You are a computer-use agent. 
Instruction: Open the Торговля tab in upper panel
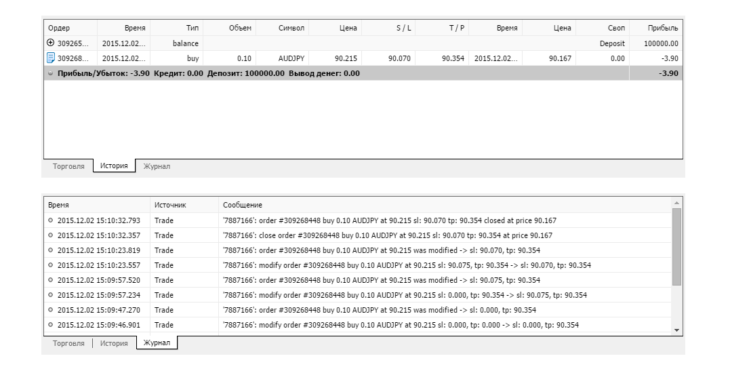(68, 166)
